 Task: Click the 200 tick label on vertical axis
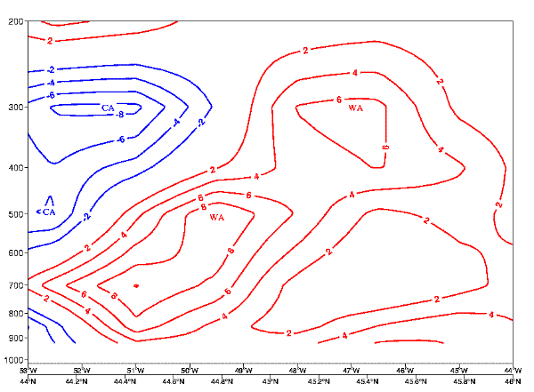tap(15, 21)
